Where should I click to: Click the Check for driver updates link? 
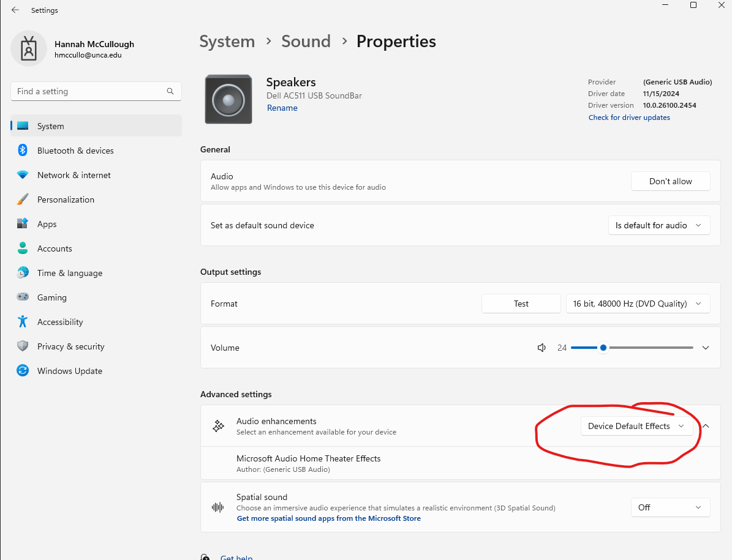[x=628, y=117]
